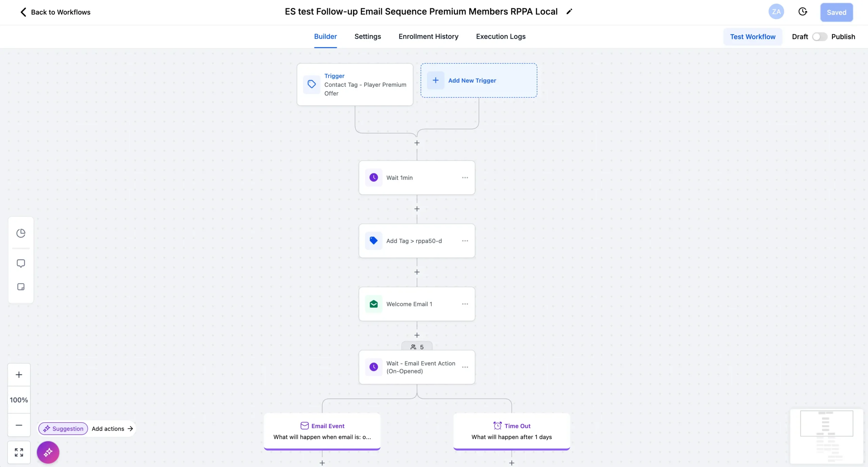Open options menu for Add Tag step
Image resolution: width=868 pixels, height=467 pixels.
click(x=465, y=241)
